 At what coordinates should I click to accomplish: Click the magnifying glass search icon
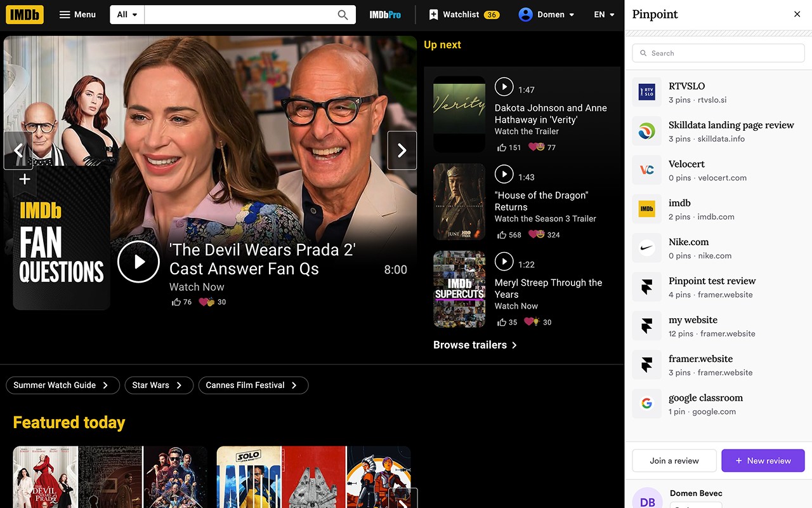coord(343,15)
